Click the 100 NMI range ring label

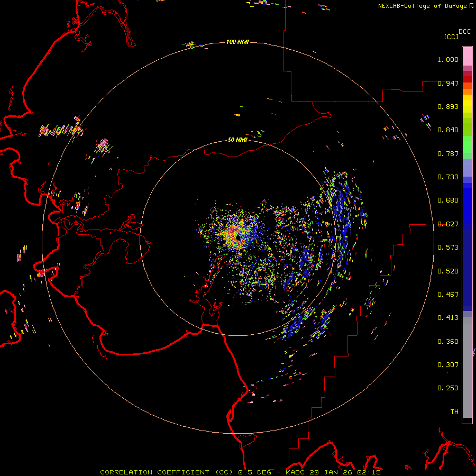tap(237, 42)
